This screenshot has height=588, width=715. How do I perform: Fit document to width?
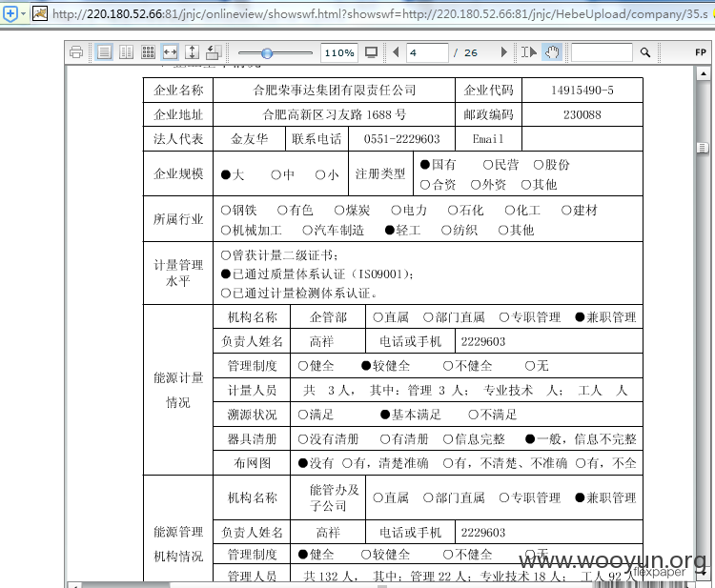point(170,52)
